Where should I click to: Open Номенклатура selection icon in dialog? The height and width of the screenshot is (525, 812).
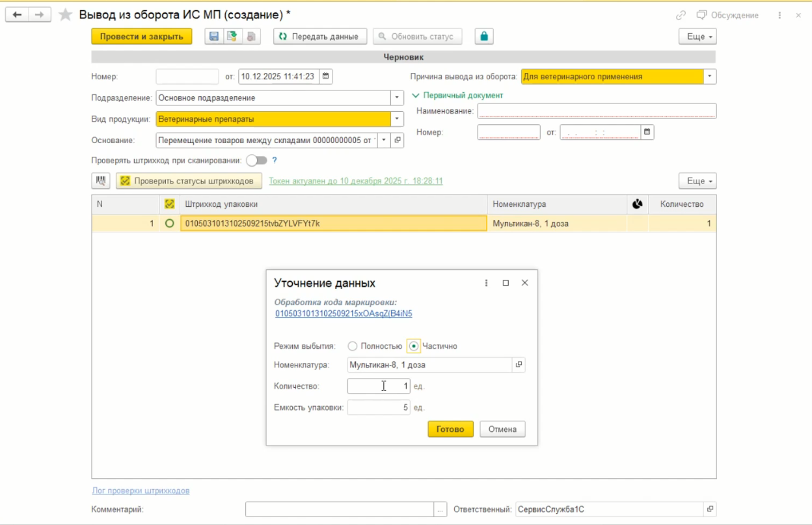tap(519, 365)
